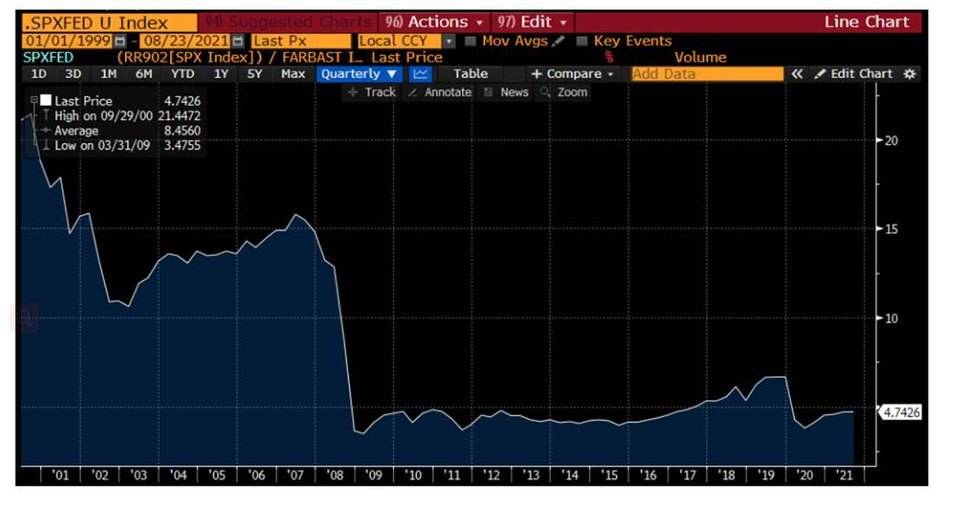Click the line chart type icon
This screenshot has height=514, width=960.
pos(421,74)
